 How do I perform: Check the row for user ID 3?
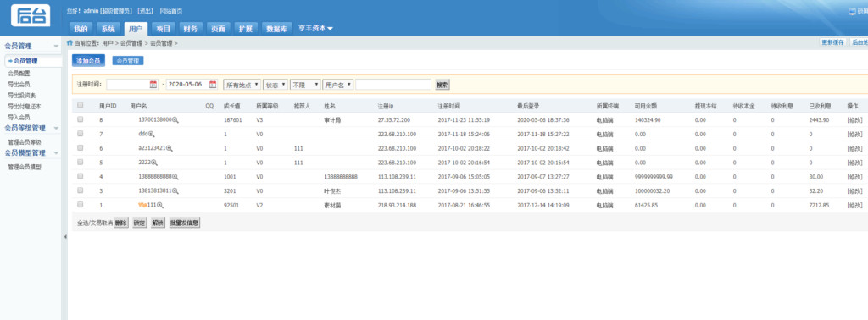click(81, 190)
